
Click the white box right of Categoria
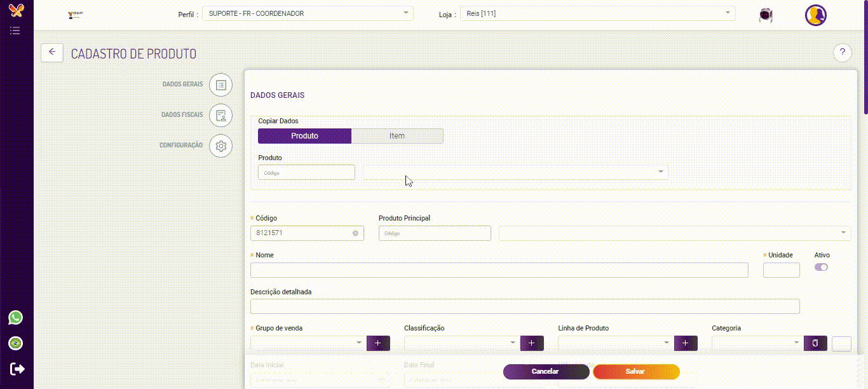tap(841, 343)
